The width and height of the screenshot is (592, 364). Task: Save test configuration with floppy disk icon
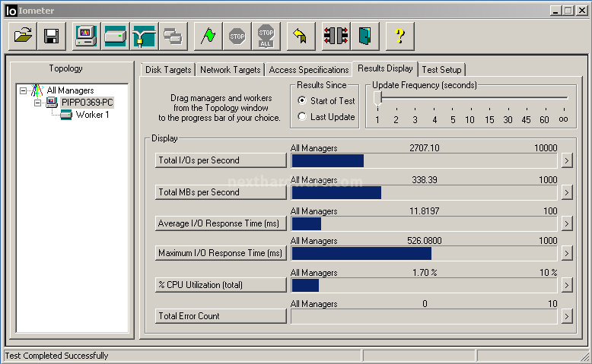click(51, 36)
